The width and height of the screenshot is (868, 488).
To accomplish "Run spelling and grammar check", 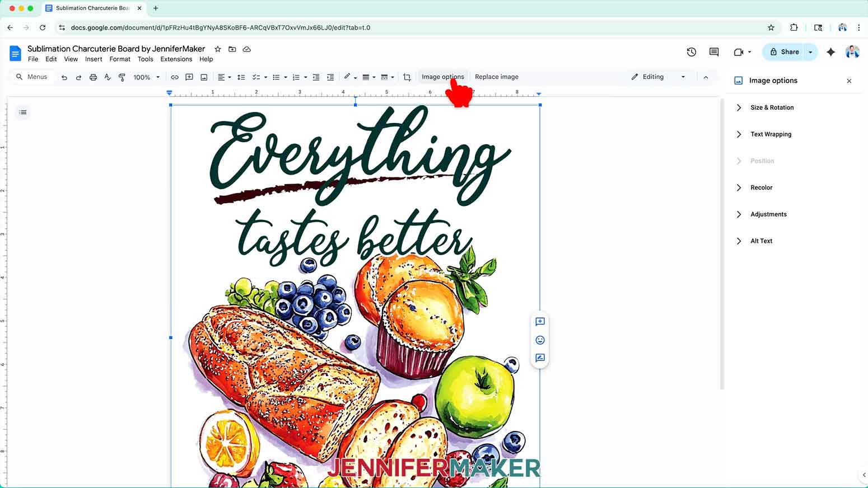I will pos(108,77).
